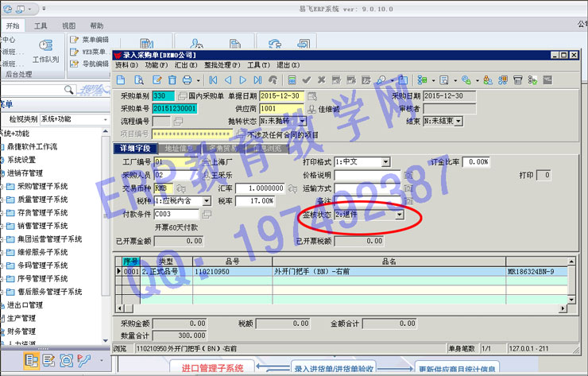
Task: Select 财务管理 tree node
Action: (21, 331)
